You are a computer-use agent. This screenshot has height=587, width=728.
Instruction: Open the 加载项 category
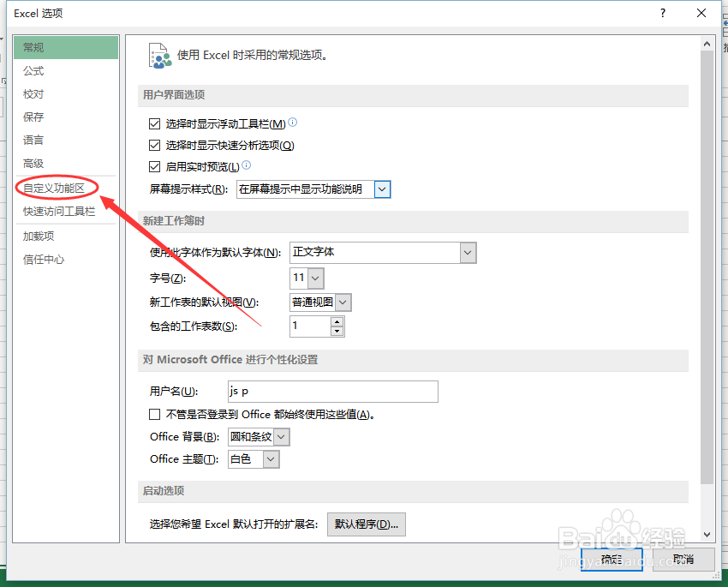pos(66,236)
